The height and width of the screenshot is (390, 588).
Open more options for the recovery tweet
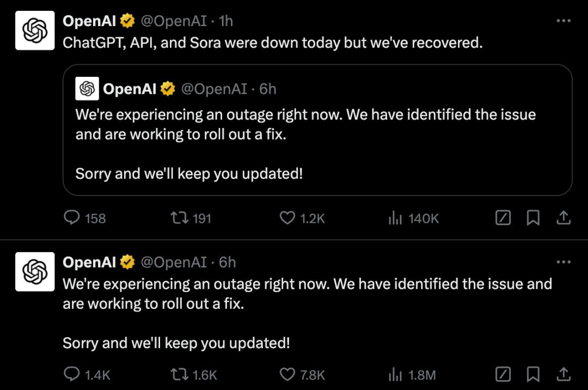(563, 21)
